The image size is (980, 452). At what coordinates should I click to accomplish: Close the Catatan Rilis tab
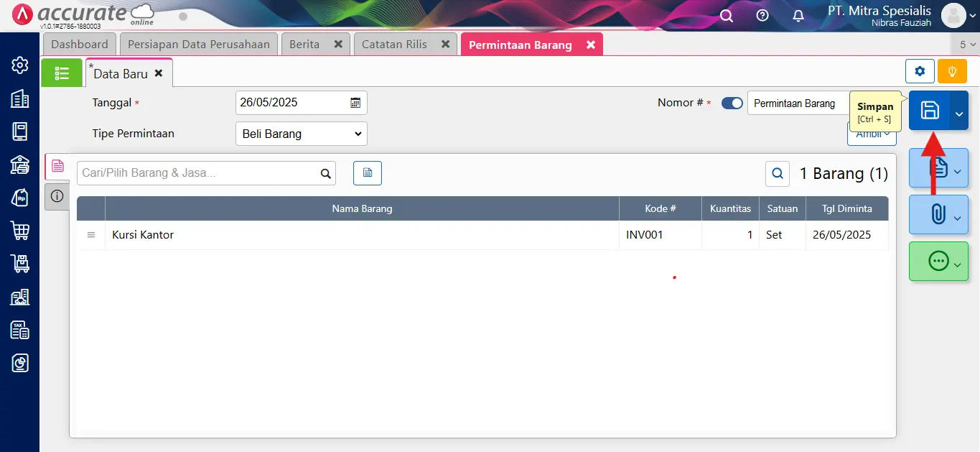(x=445, y=45)
